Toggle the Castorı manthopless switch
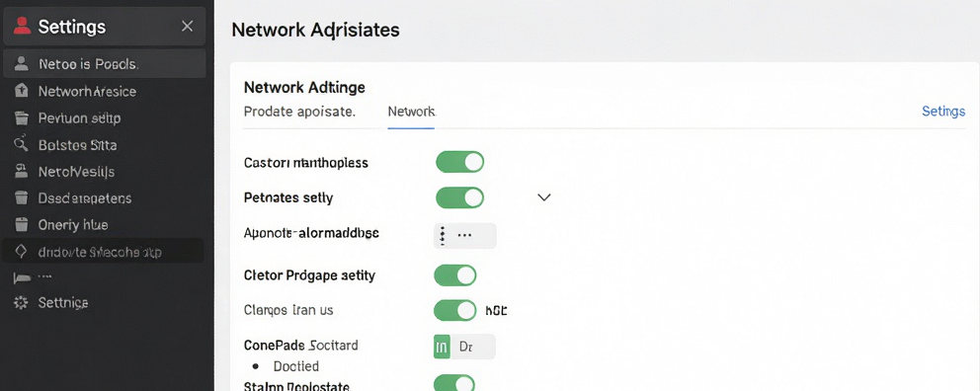Screen dimensions: 980x391 click(x=460, y=162)
